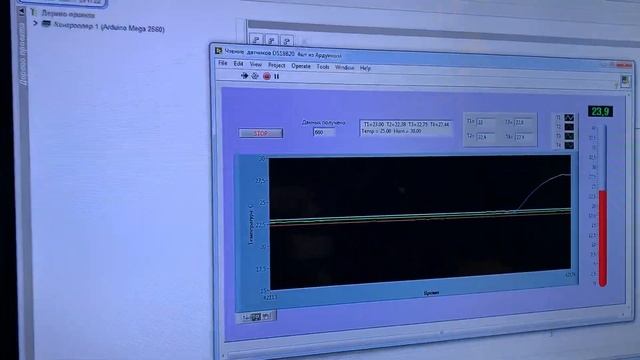Open the Tools menu

323,67
